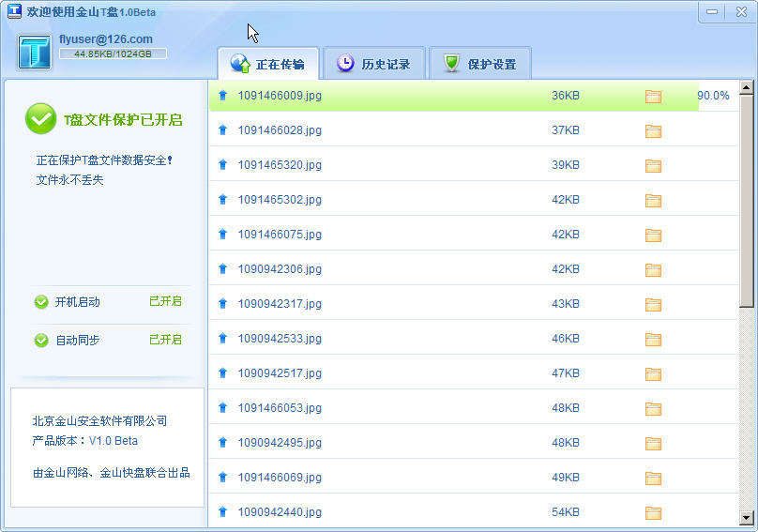Image resolution: width=758 pixels, height=532 pixels.
Task: Click 由金山网络、金山快盘联合出品 text
Action: [112, 473]
